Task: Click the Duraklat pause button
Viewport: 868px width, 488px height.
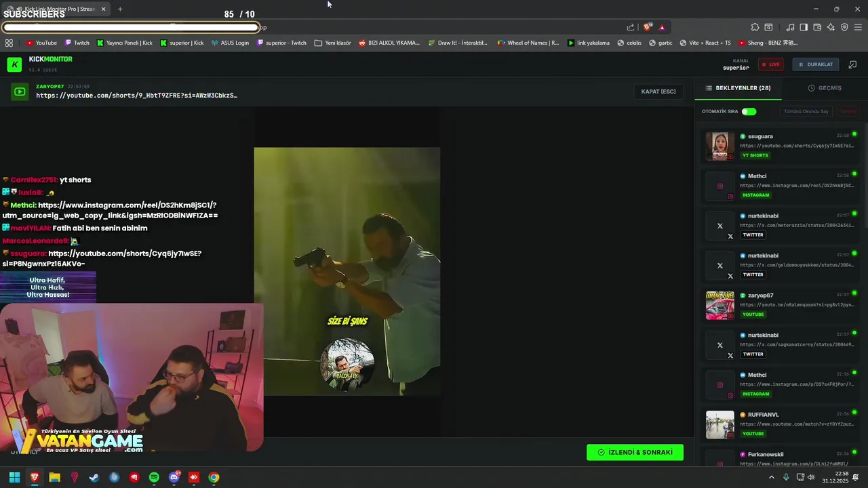Action: click(x=816, y=64)
